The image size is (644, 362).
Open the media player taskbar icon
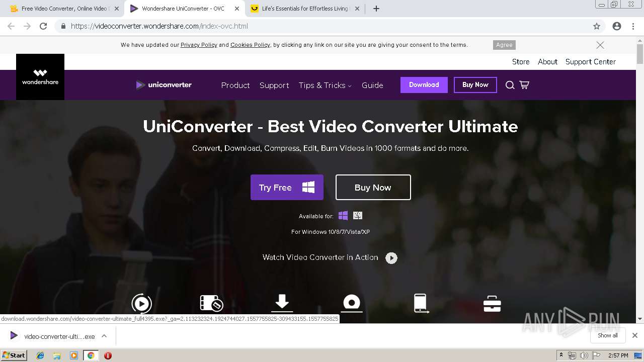(x=74, y=355)
